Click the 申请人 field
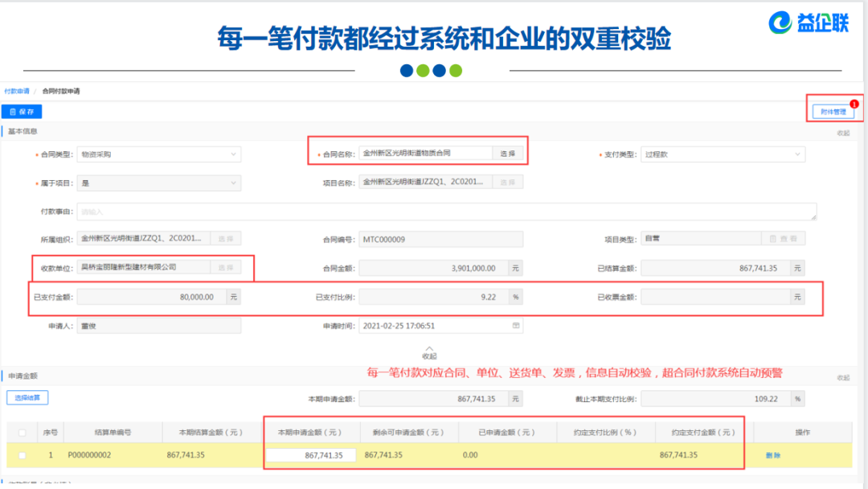Screen dimensions: 868x489 click(x=159, y=326)
